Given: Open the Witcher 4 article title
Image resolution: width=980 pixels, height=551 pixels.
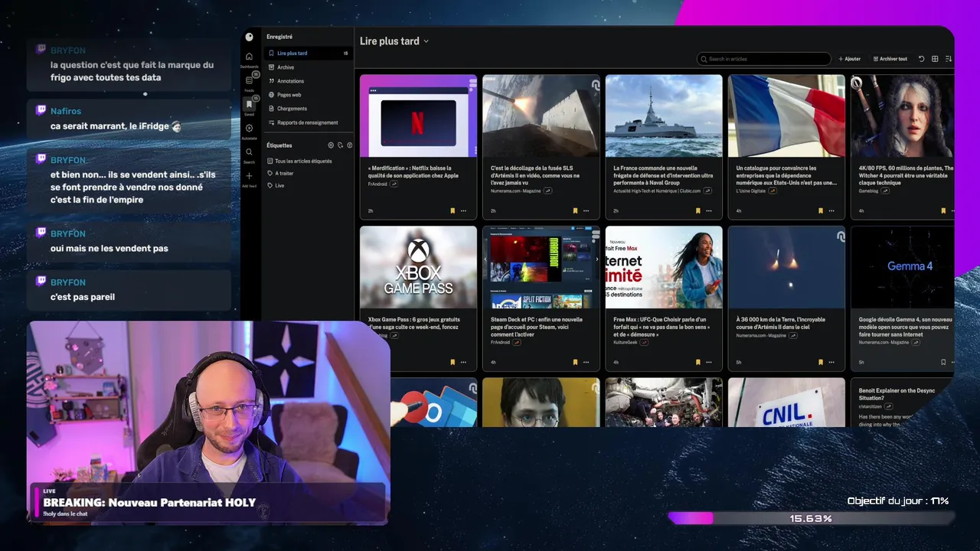Looking at the screenshot, I should click(x=906, y=175).
